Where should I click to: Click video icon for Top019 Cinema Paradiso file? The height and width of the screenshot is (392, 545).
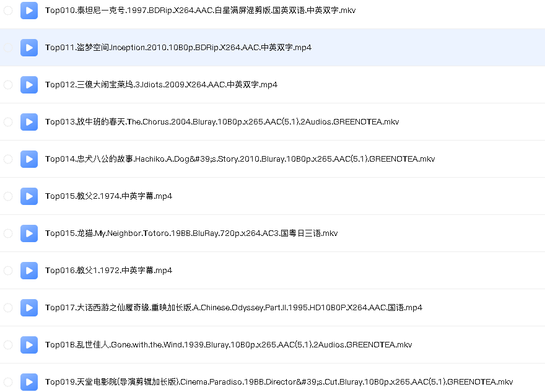tap(29, 382)
